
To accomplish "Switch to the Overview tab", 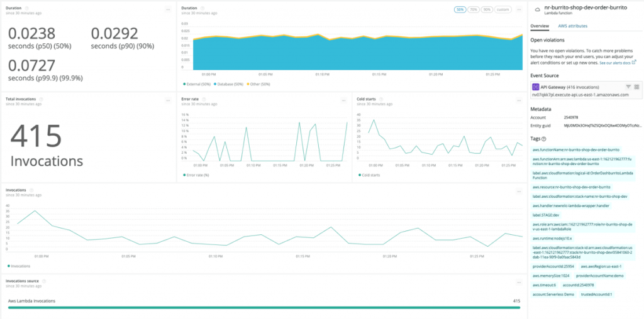I will pos(540,26).
